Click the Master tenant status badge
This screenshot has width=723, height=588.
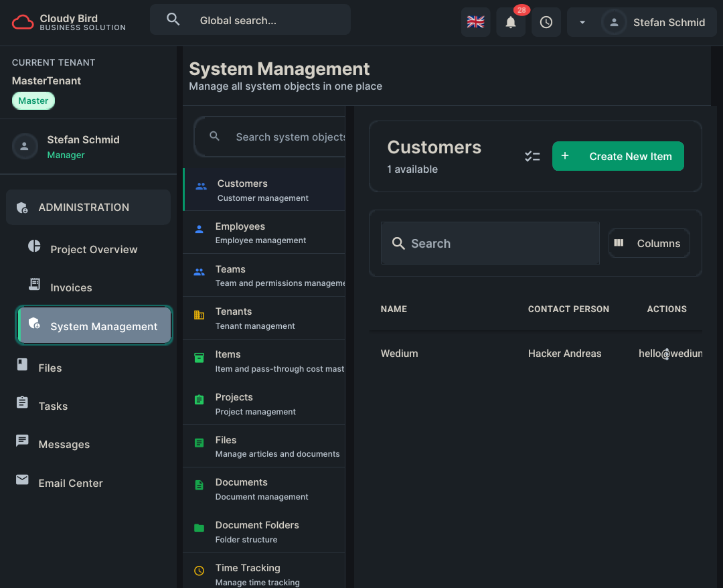(x=33, y=100)
